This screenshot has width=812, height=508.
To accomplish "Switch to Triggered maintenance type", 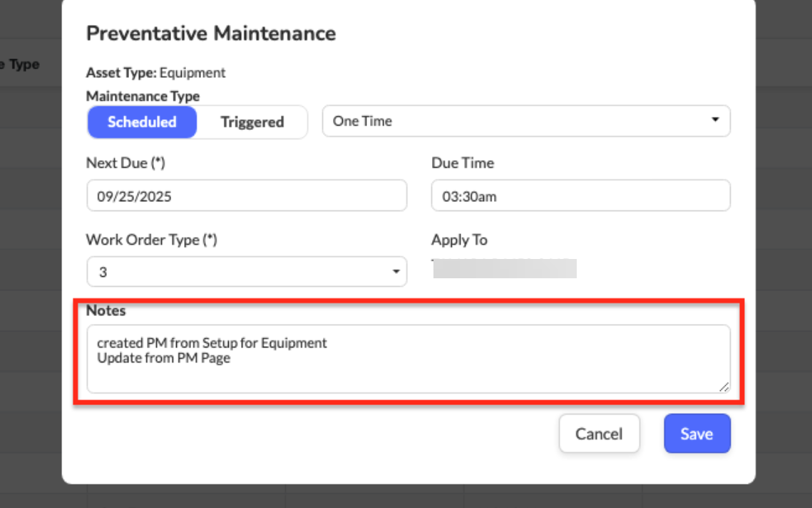I will [252, 122].
